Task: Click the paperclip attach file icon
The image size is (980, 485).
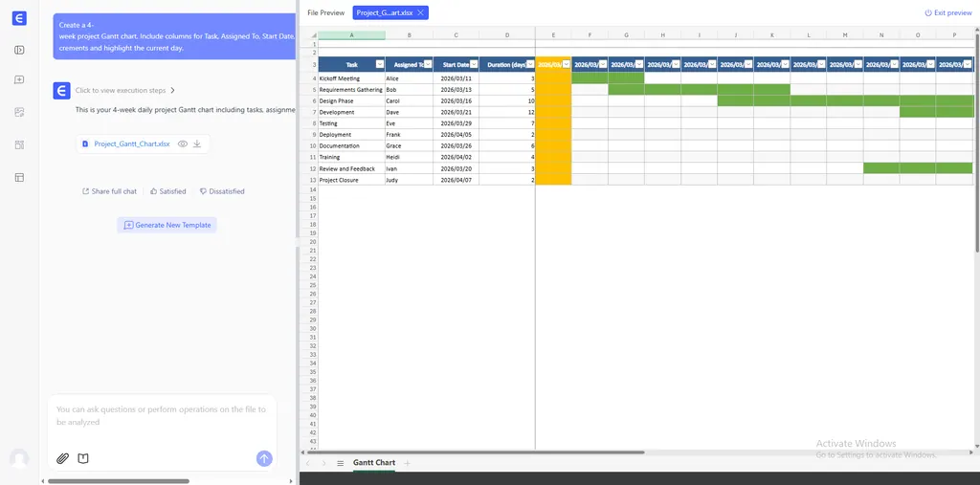Action: (62, 458)
